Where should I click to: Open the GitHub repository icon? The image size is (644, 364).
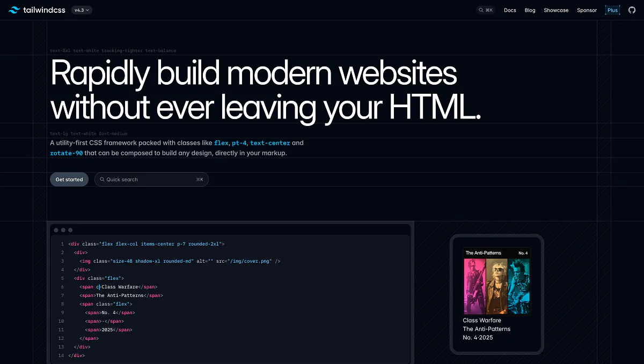632,10
